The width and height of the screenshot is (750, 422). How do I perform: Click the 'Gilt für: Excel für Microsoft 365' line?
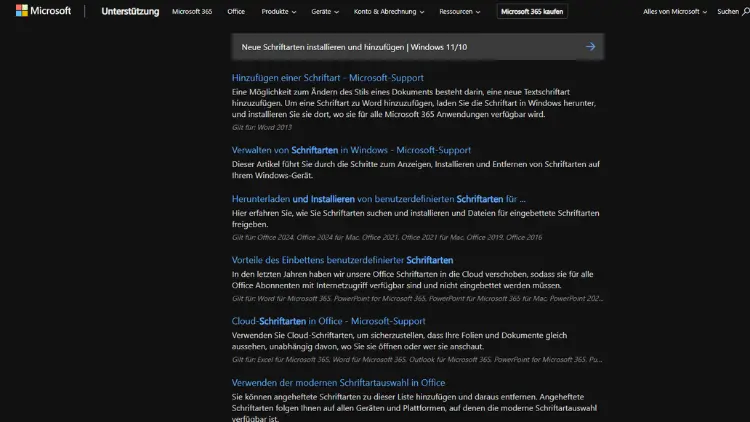click(417, 359)
